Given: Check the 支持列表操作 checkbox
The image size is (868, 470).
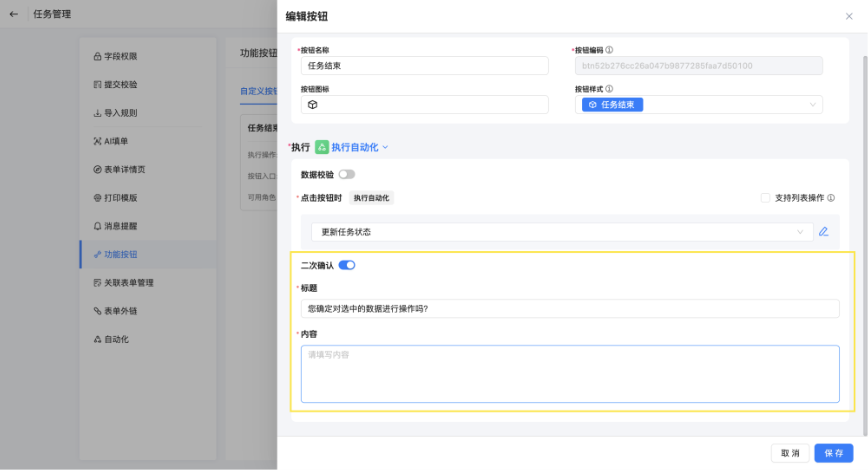Looking at the screenshot, I should pyautogui.click(x=765, y=198).
